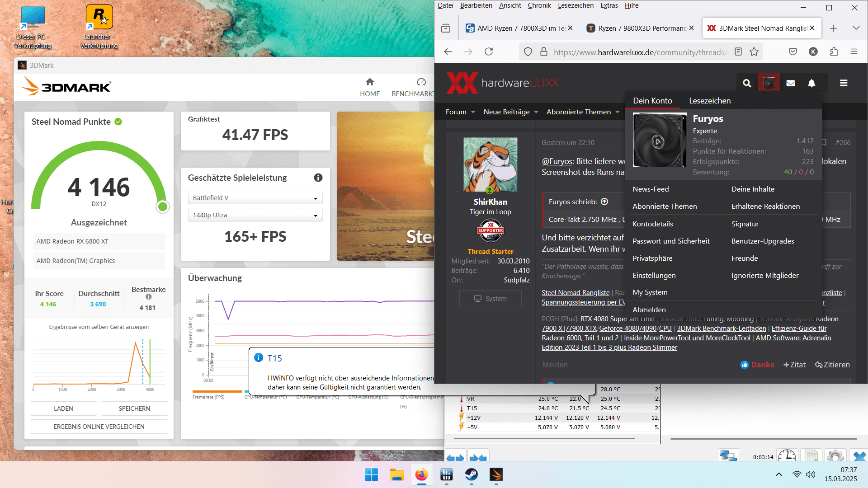Image resolution: width=868 pixels, height=488 pixels.
Task: Click the Furyos account avatar icon
Action: click(769, 83)
